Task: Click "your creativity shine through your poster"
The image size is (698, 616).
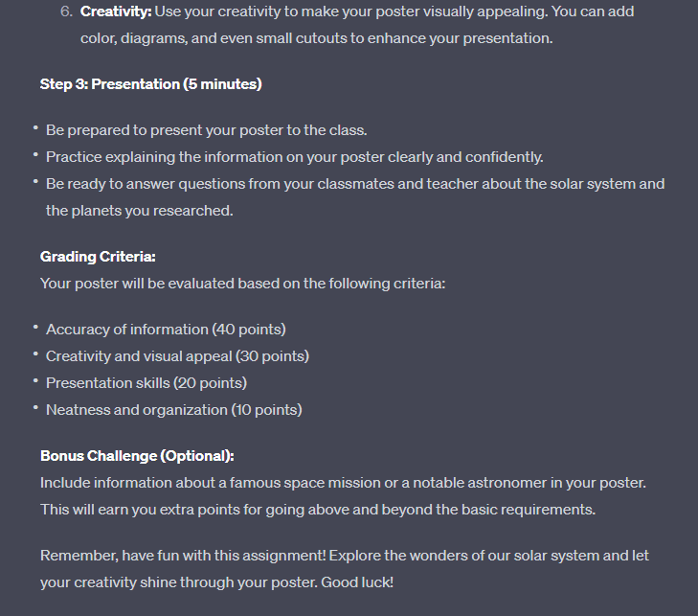Action: [178, 582]
